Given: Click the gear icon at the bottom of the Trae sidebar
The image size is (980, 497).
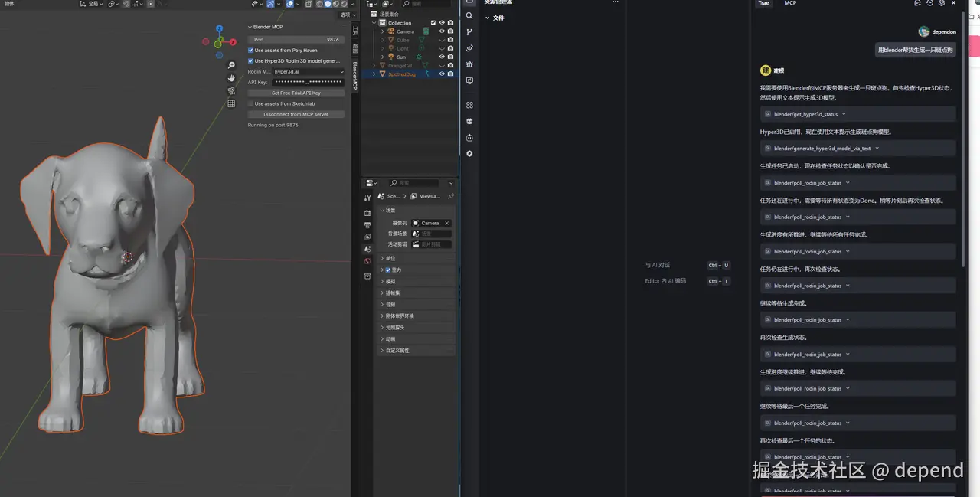Looking at the screenshot, I should pyautogui.click(x=469, y=153).
